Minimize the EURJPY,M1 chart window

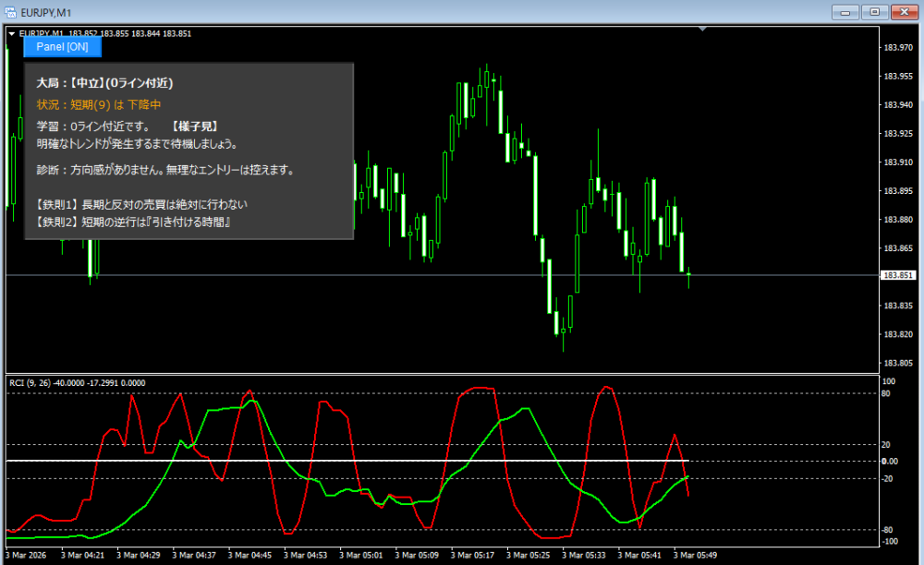click(845, 11)
